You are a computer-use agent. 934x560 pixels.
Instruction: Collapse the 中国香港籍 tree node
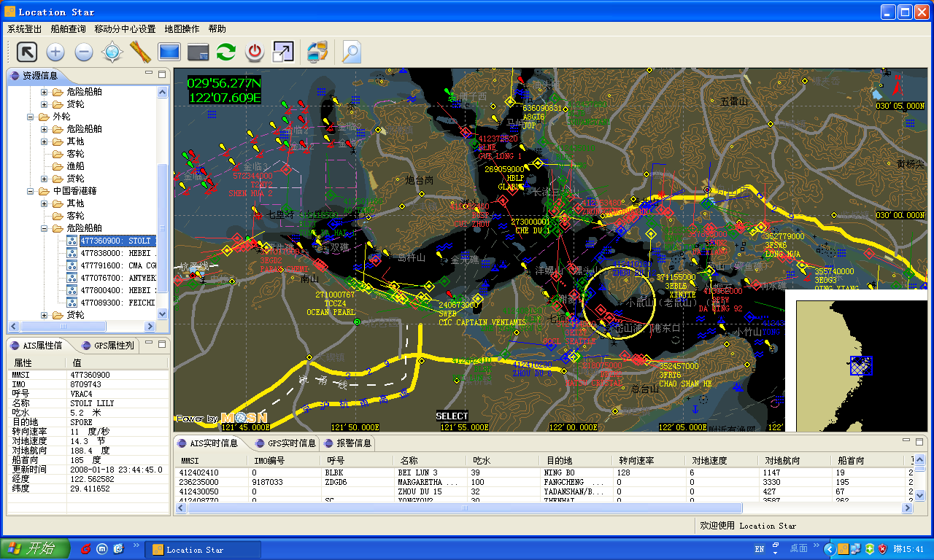[31, 191]
